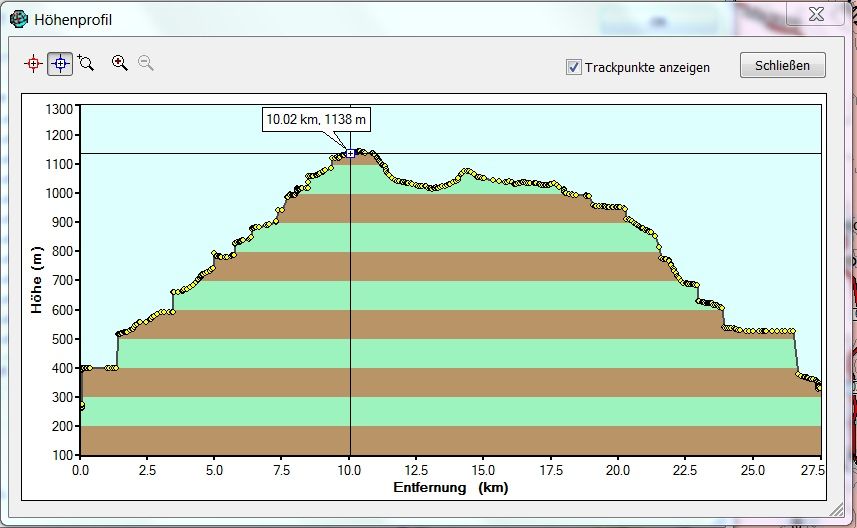Click the secondary peak track point near 14.5 km
Image resolution: width=857 pixels, height=528 pixels.
(467, 171)
